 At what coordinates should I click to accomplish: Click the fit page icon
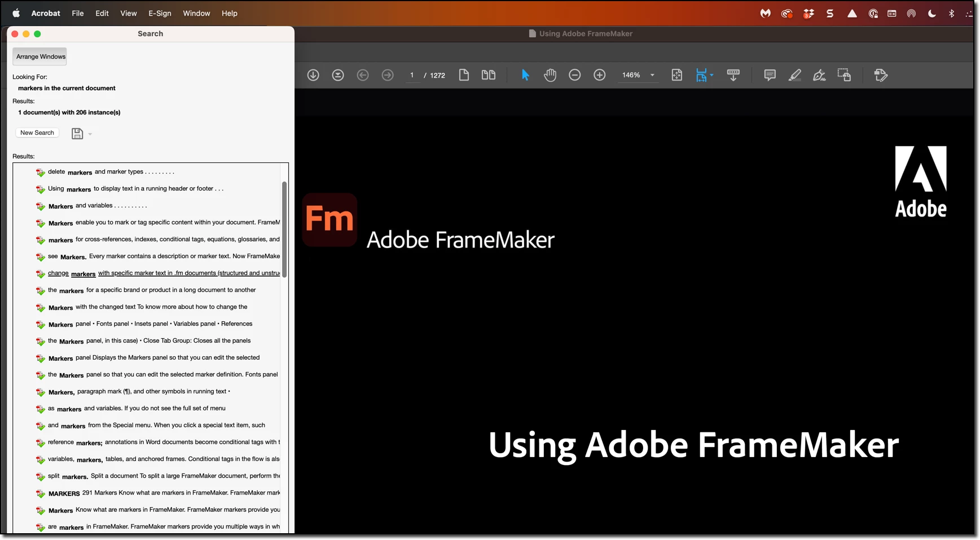[677, 75]
